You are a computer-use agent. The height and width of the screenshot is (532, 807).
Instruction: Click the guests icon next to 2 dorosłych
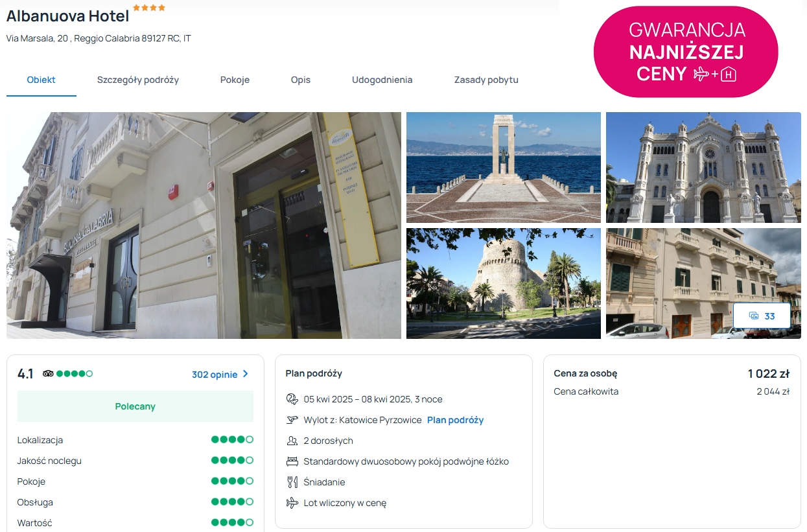pos(292,441)
